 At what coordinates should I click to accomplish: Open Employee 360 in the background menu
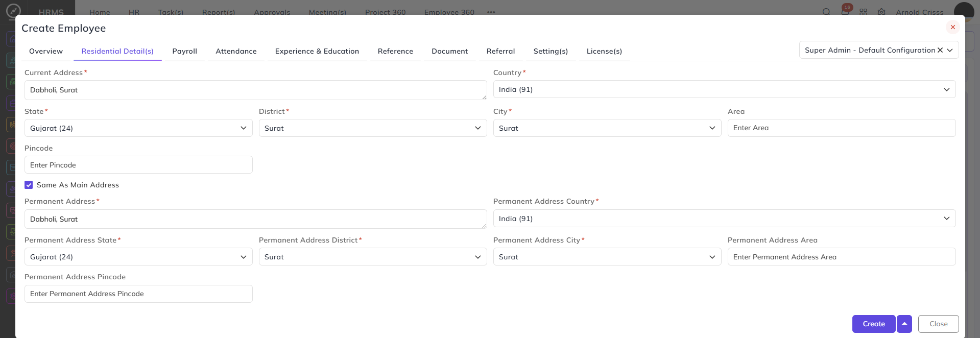click(x=449, y=12)
